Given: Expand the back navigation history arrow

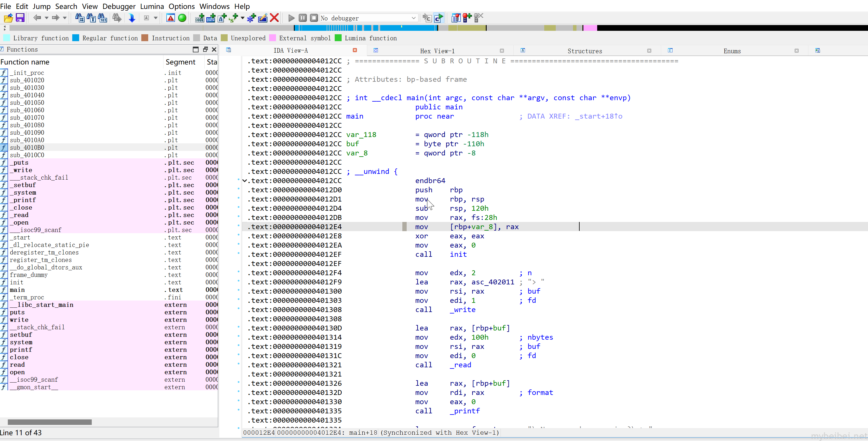Looking at the screenshot, I should pos(47,18).
